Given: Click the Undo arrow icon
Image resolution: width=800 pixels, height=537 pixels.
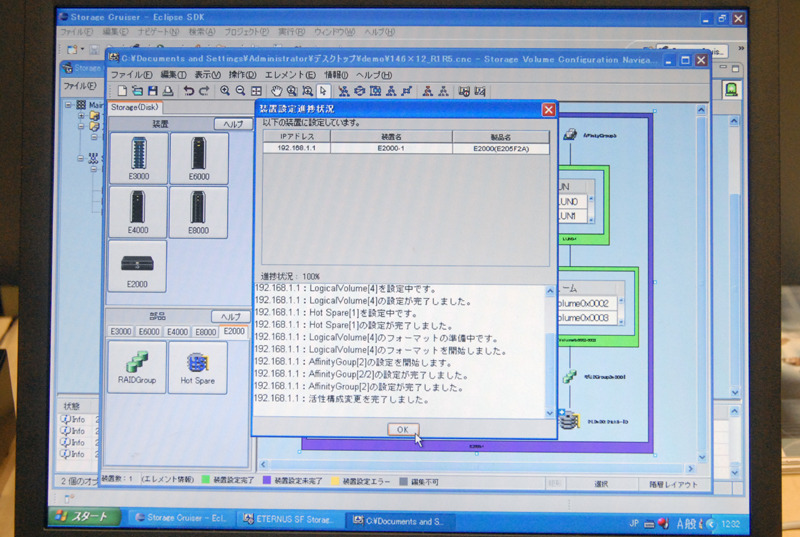Looking at the screenshot, I should (189, 91).
